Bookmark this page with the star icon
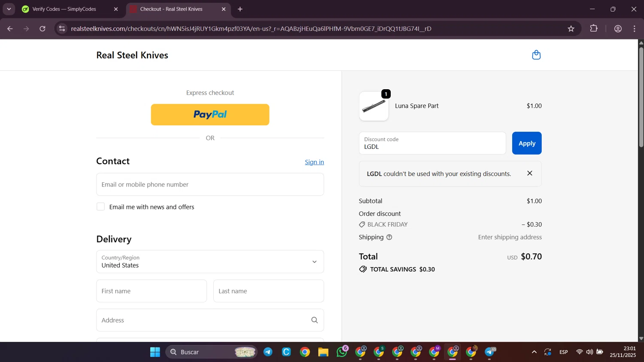 pyautogui.click(x=571, y=29)
